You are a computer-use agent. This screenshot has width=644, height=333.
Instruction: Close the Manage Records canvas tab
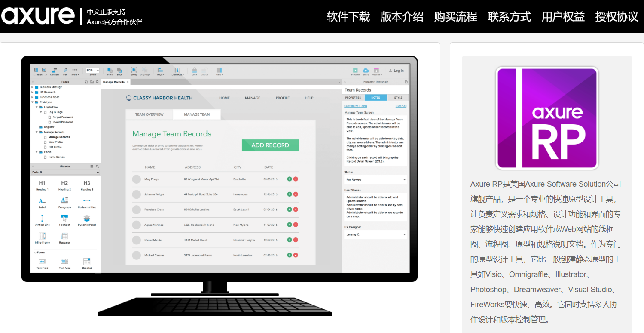(128, 82)
